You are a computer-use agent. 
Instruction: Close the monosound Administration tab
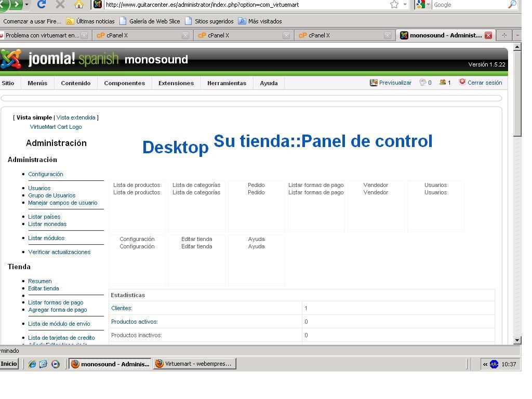point(488,35)
